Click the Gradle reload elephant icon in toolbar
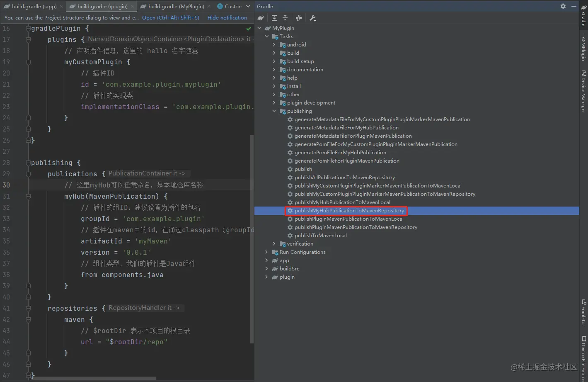588x382 pixels. (x=261, y=18)
